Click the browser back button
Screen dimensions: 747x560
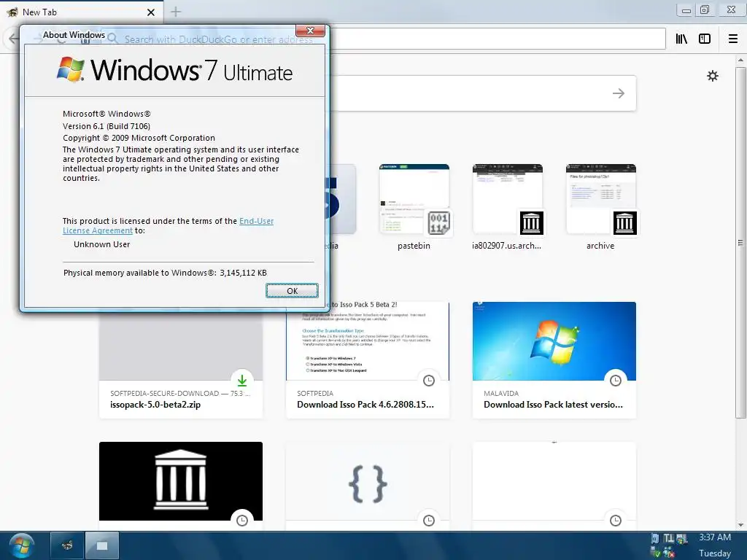click(x=13, y=39)
